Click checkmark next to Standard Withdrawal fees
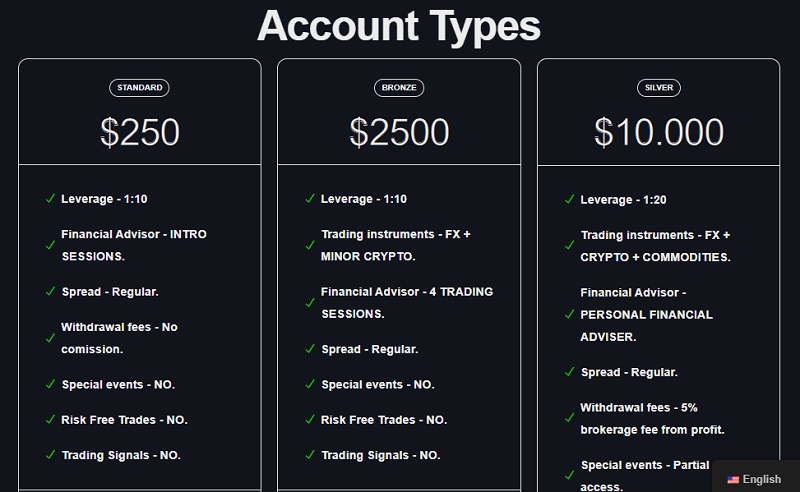The image size is (800, 492). 50,338
